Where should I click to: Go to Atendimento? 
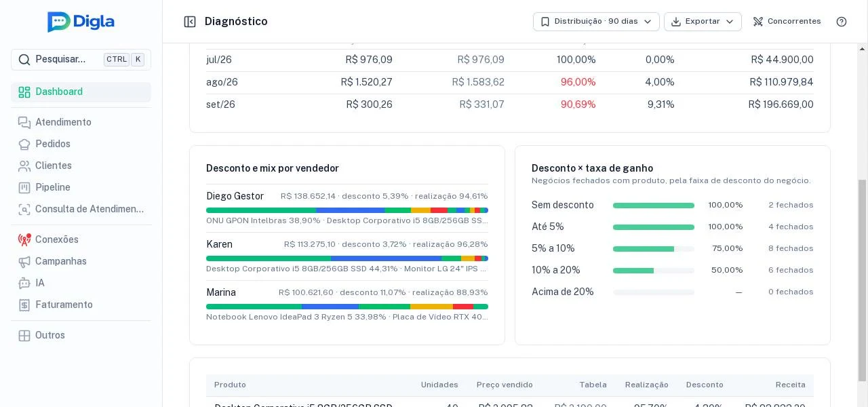point(81,123)
